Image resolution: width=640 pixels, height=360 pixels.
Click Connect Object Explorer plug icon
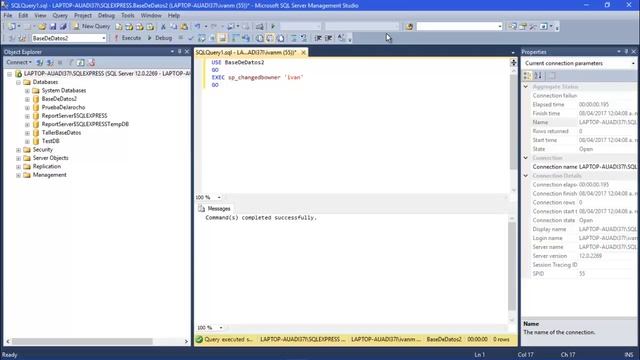pyautogui.click(x=40, y=63)
